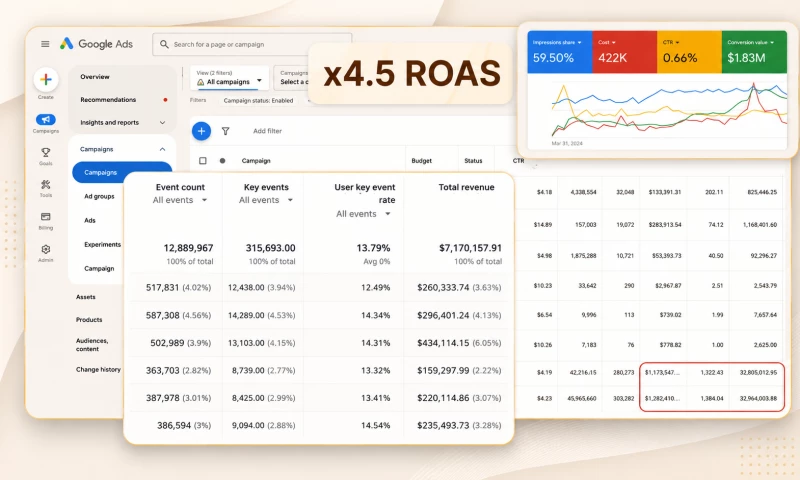Click the Event count column header
Viewport: 800px width, 480px height.
pos(180,187)
